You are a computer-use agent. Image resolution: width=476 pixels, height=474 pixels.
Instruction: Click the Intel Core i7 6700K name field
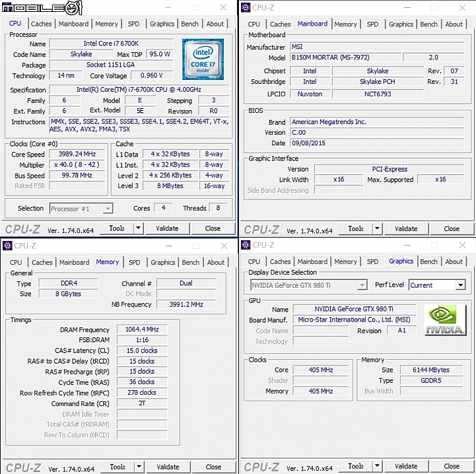click(111, 44)
